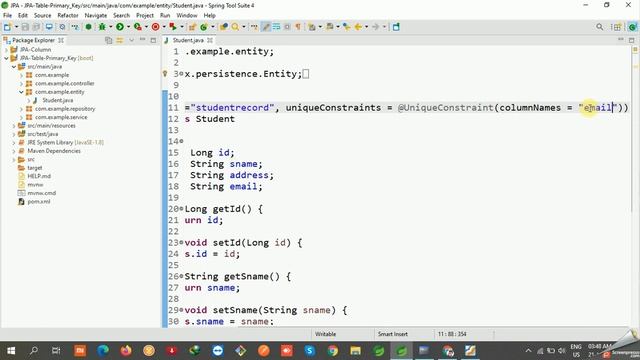640x360 pixels.
Task: Expand the JPA-Column project
Action: [x=6, y=49]
